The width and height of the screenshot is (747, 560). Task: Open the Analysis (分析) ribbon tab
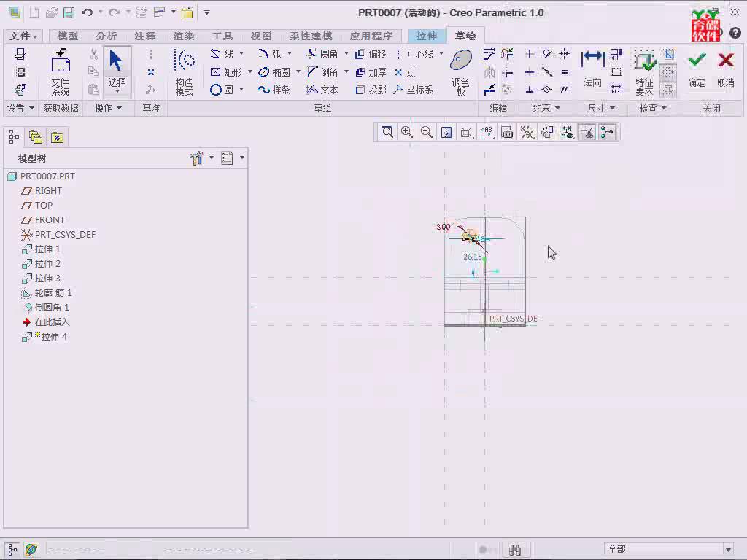pos(107,36)
